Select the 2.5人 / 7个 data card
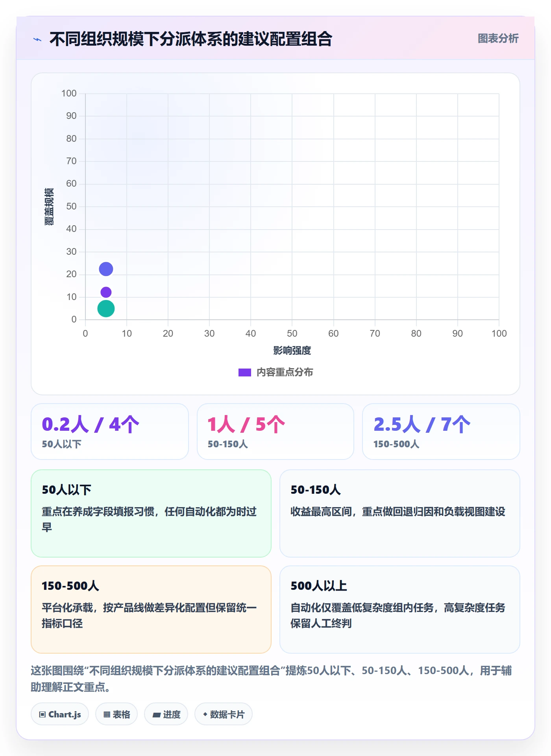This screenshot has height=756, width=551. pos(441,432)
